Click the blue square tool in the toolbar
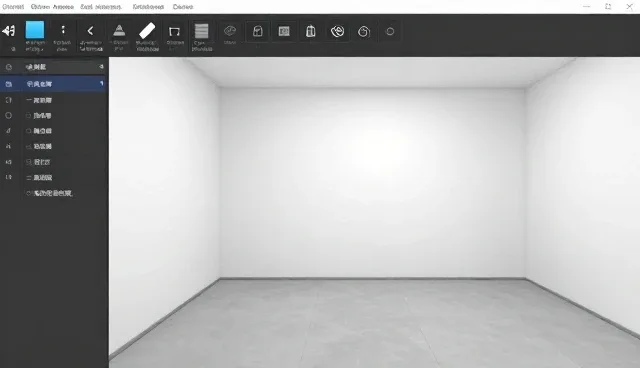Image resolution: width=640 pixels, height=368 pixels. [35, 30]
